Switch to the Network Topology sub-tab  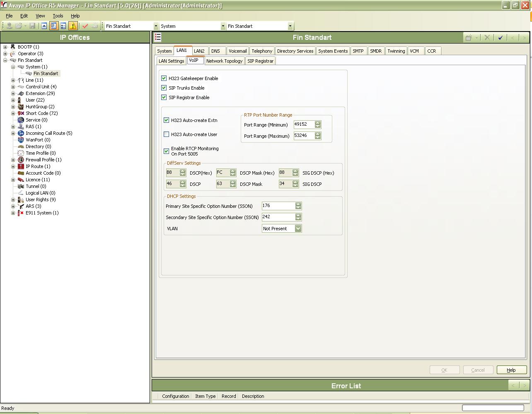click(x=224, y=61)
